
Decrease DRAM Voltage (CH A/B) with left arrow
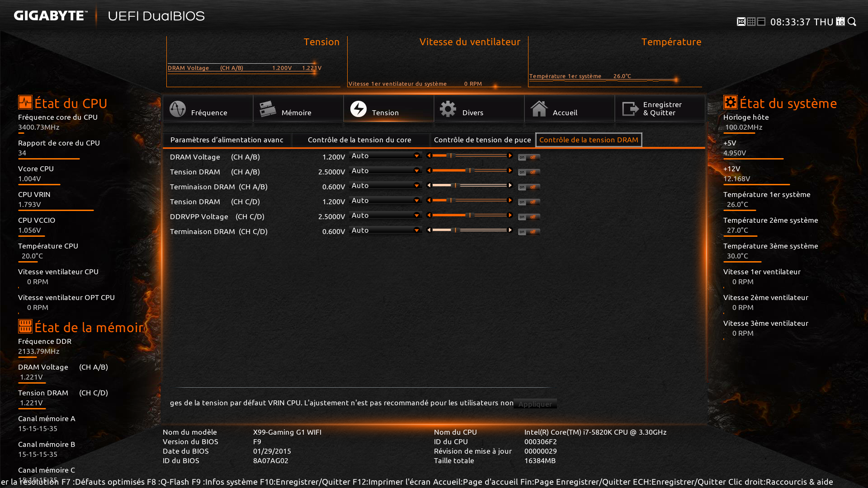tap(429, 155)
